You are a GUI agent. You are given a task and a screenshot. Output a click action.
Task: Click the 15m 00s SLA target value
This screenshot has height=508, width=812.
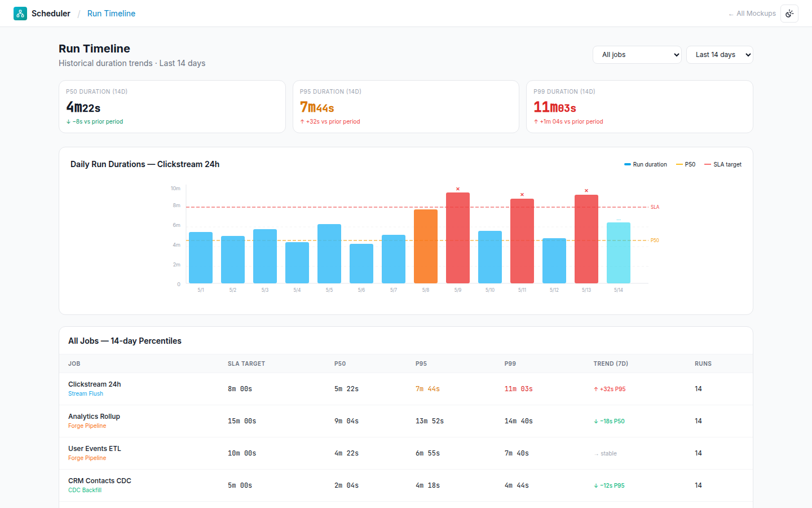click(x=242, y=421)
